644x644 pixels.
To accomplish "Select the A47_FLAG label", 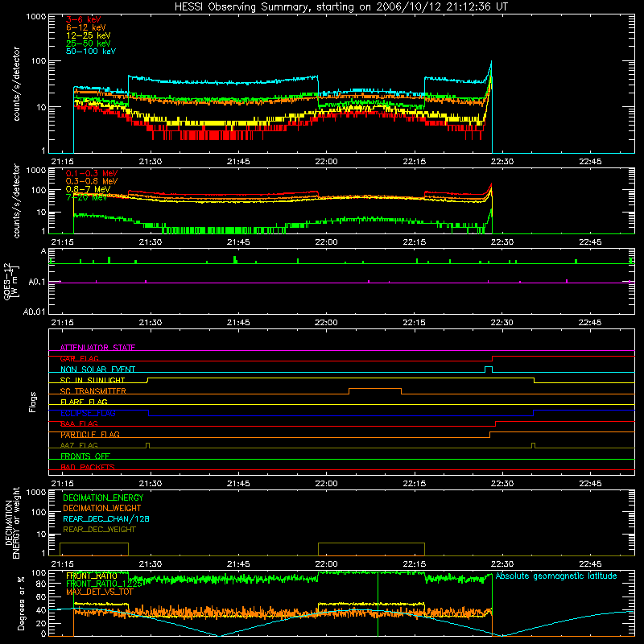I will [79, 445].
